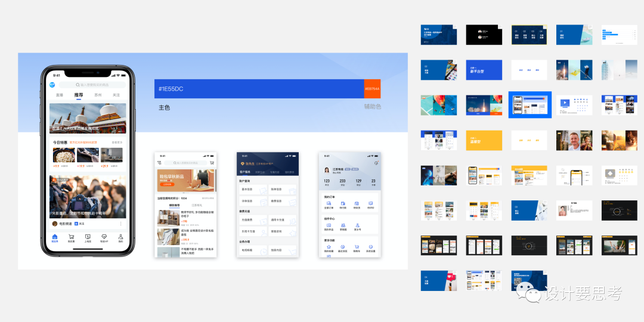
Task: Select the 推荐 tab in the phone mockup
Action: [x=79, y=95]
